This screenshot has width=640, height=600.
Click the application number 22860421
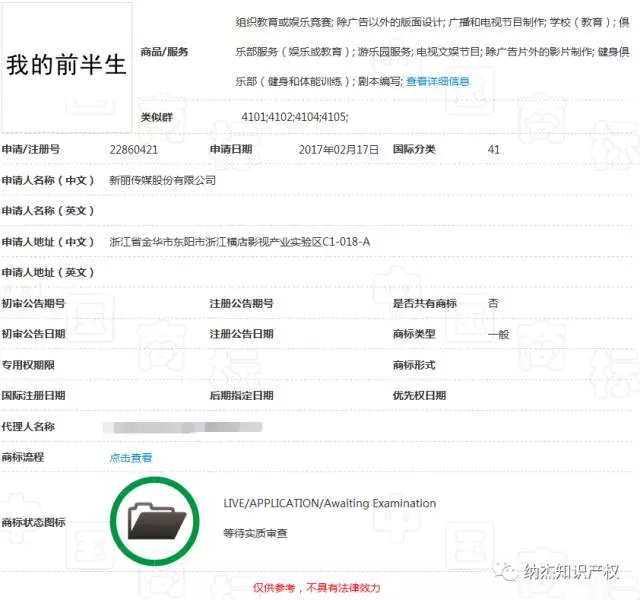pos(134,149)
